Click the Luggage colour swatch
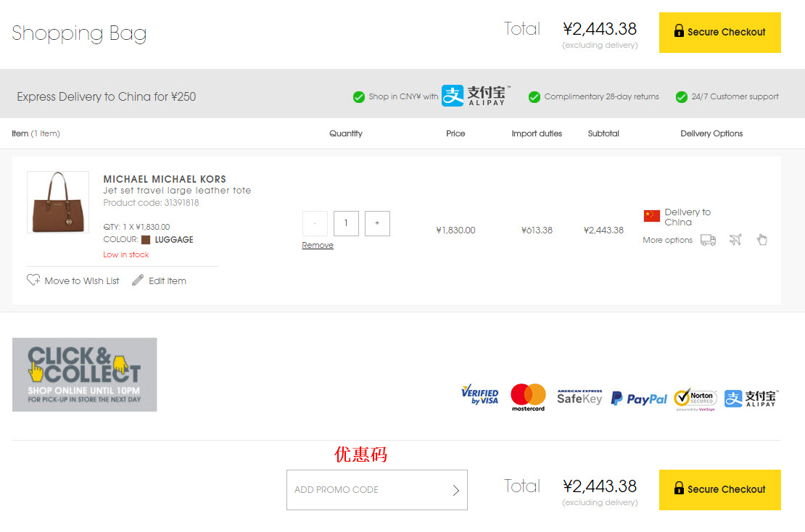This screenshot has width=805, height=532. tap(146, 240)
